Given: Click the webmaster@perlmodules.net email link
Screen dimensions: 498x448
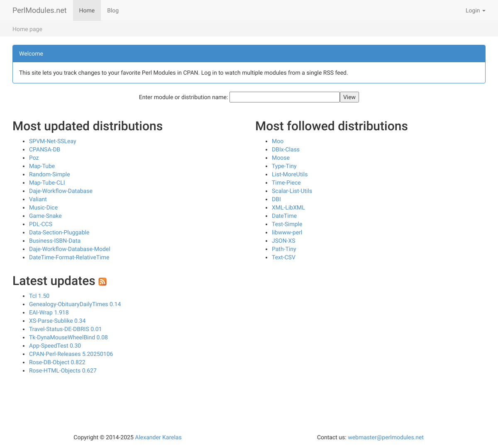Looking at the screenshot, I should [386, 437].
